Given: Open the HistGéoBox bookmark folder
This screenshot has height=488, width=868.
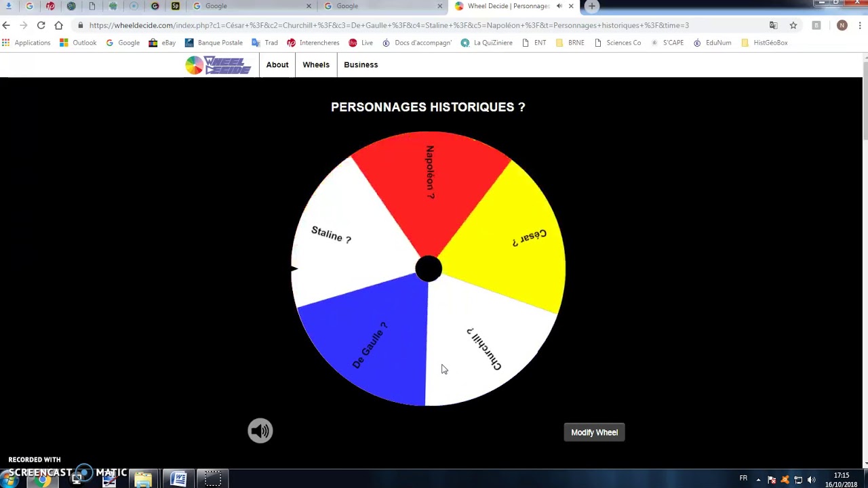Looking at the screenshot, I should point(764,43).
